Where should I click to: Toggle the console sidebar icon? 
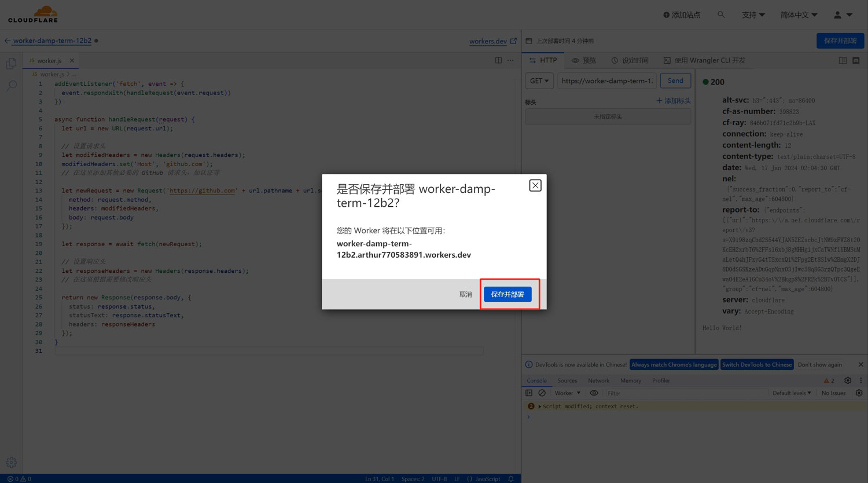point(529,393)
